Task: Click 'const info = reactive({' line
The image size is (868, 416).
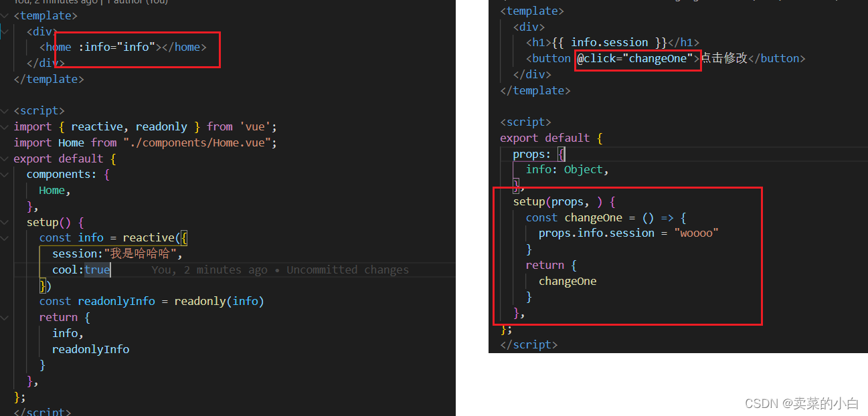Action: (114, 237)
